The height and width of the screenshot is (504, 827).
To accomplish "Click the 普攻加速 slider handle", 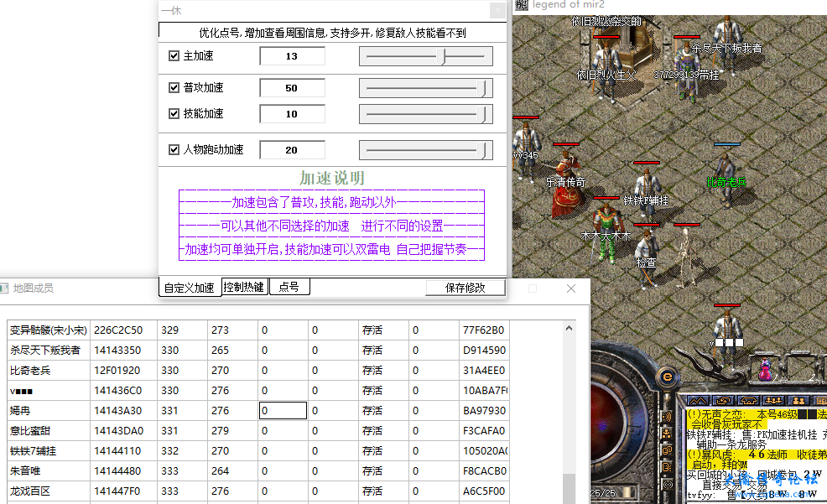I will pyautogui.click(x=482, y=88).
